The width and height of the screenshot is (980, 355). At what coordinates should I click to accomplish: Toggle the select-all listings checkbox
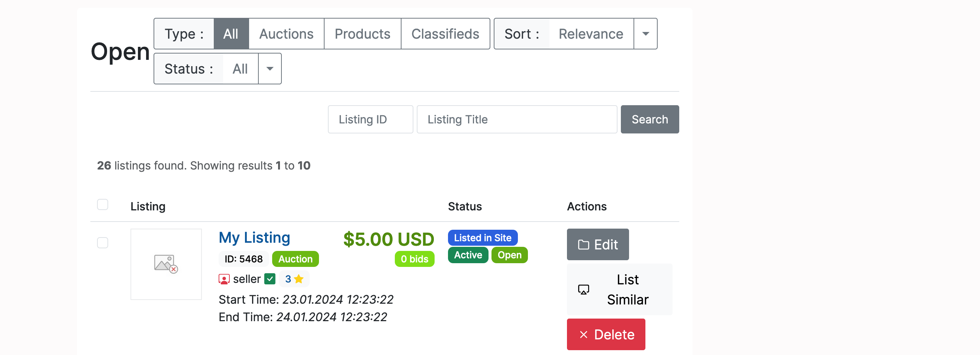click(102, 205)
